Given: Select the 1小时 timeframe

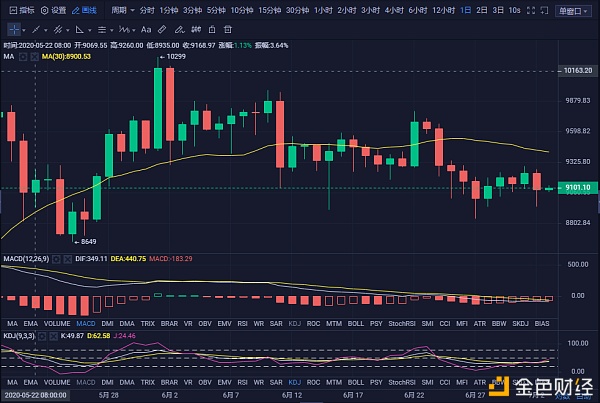Looking at the screenshot, I should (323, 10).
